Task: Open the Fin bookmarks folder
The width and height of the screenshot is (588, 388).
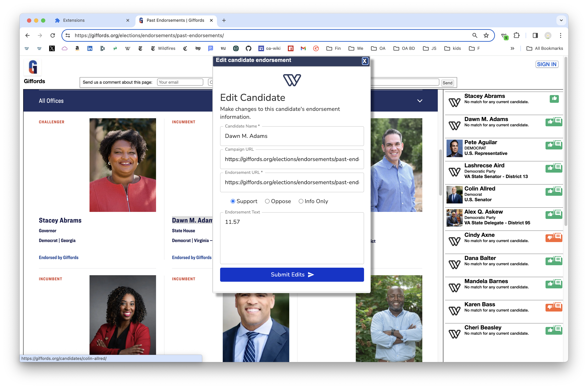Action: (x=333, y=48)
